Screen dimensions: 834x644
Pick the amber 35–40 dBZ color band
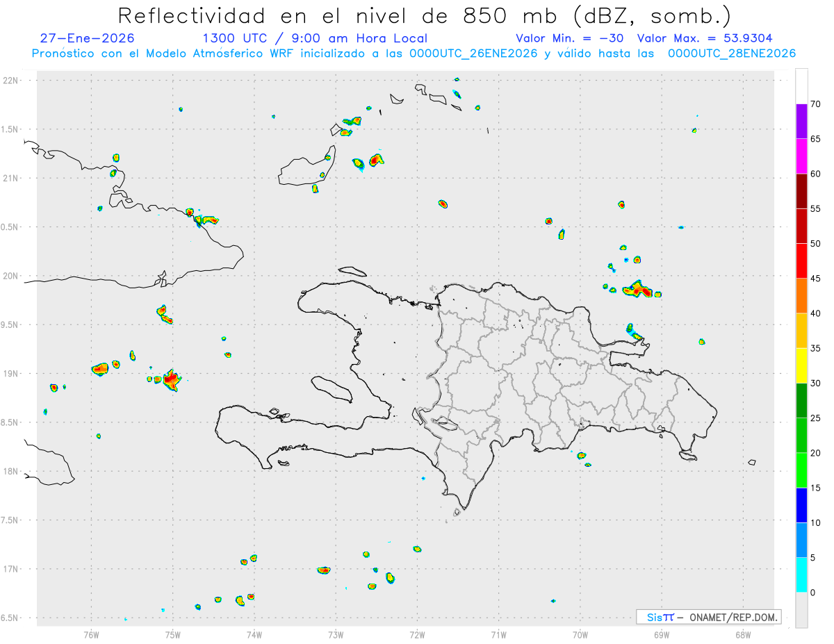(x=801, y=331)
